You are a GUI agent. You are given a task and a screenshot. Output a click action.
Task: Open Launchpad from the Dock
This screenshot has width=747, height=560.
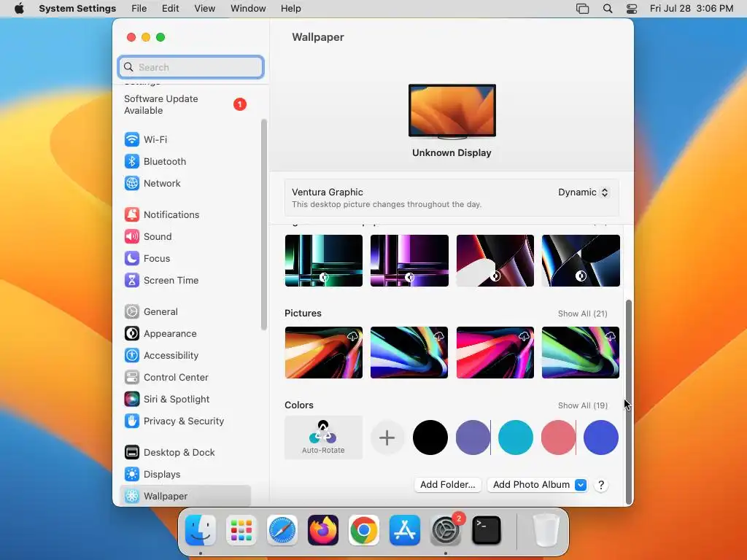coord(241,530)
